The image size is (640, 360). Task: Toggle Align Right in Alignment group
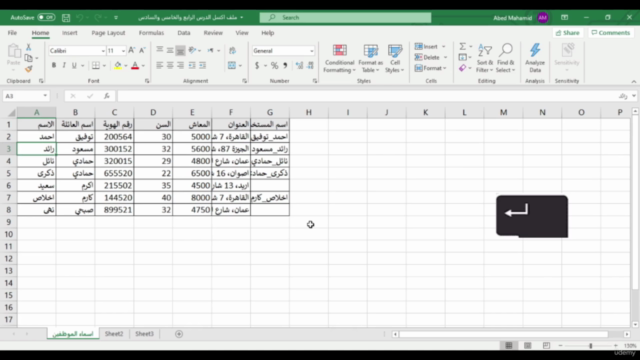pyautogui.click(x=180, y=65)
